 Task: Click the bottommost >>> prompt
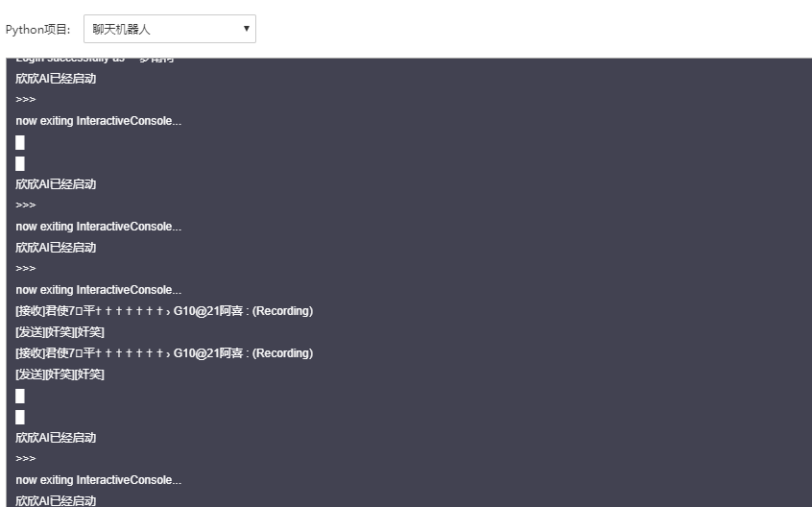click(x=26, y=459)
